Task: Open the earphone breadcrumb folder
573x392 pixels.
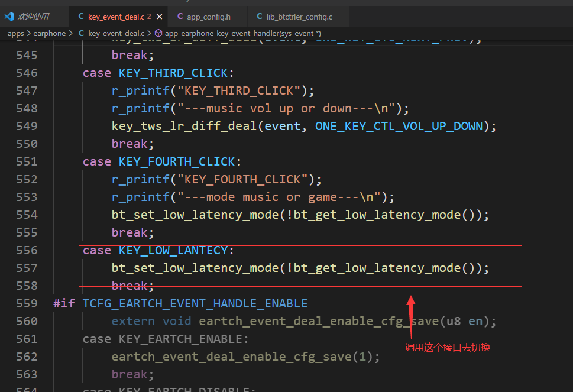Action: coord(49,34)
